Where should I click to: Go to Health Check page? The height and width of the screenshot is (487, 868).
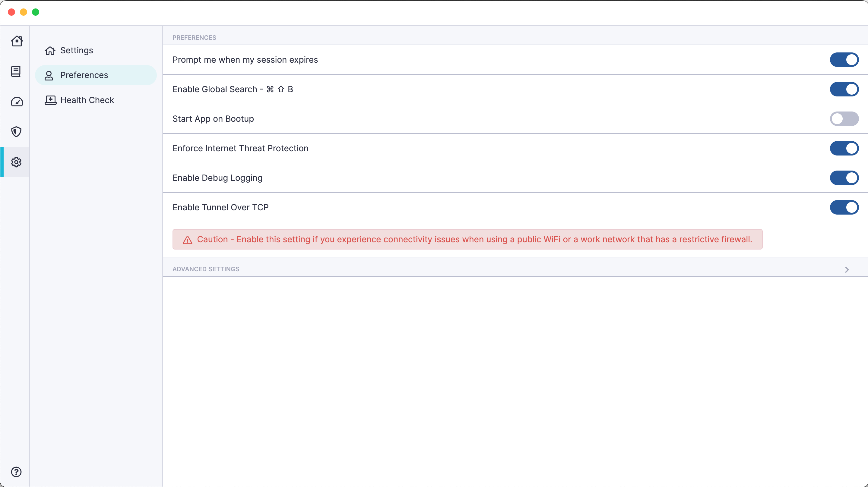click(x=87, y=100)
